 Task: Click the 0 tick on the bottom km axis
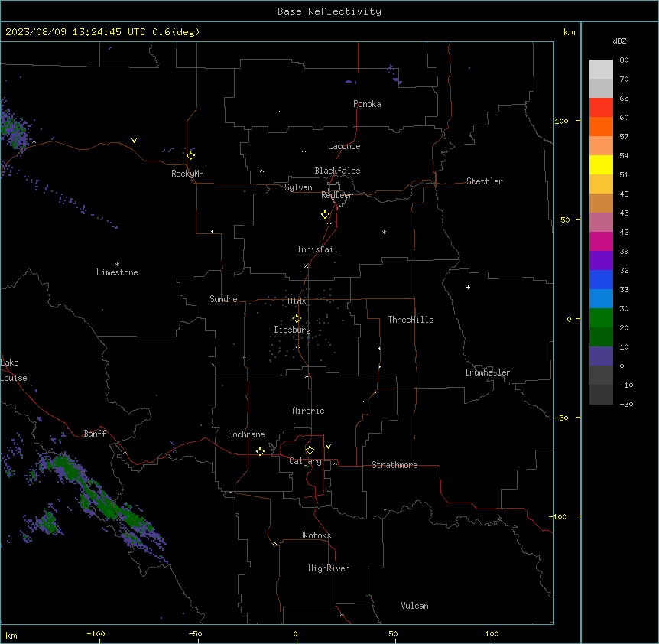click(x=296, y=633)
